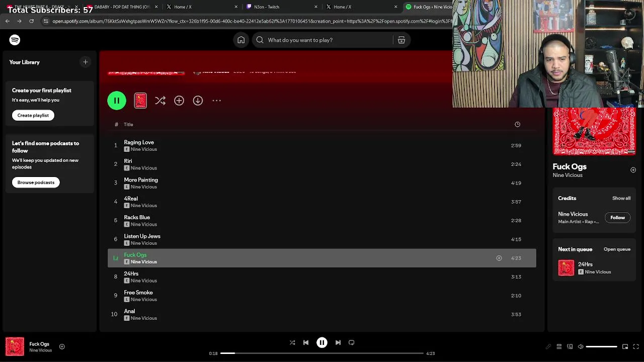Toggle the queue view icon in player bar

point(559,346)
